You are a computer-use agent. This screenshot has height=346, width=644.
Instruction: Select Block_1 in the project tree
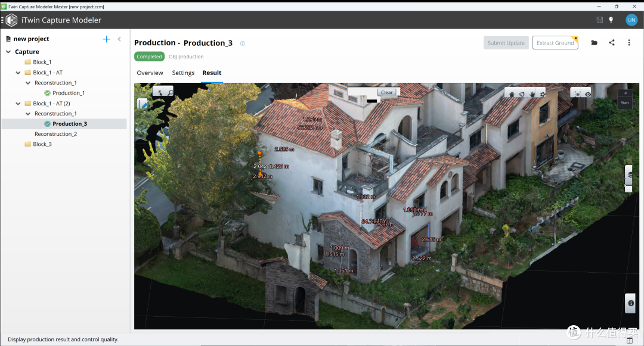pos(42,62)
